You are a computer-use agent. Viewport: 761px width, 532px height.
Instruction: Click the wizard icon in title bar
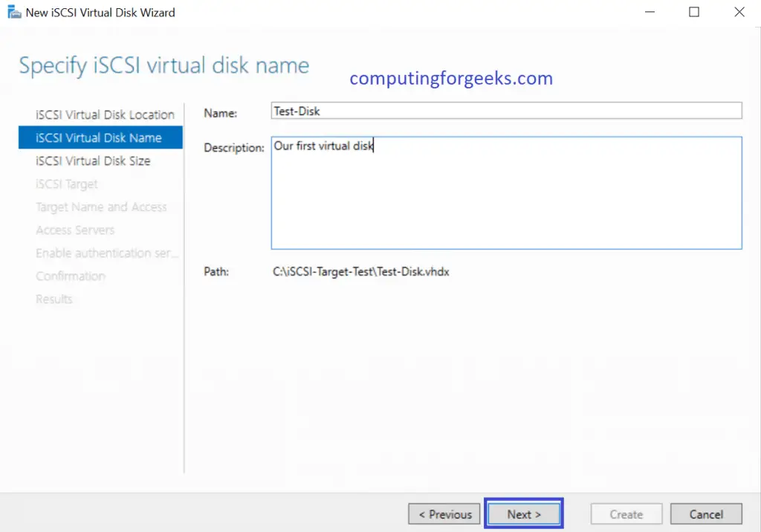point(14,12)
